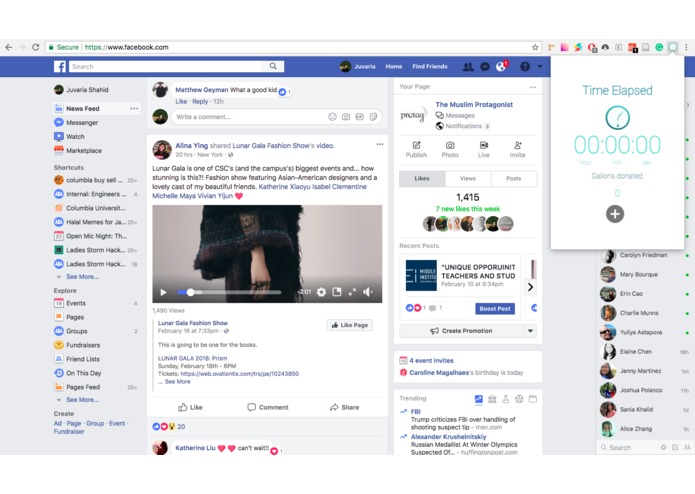695x494 pixels.
Task: Expand video to fullscreen
Action: 352,292
